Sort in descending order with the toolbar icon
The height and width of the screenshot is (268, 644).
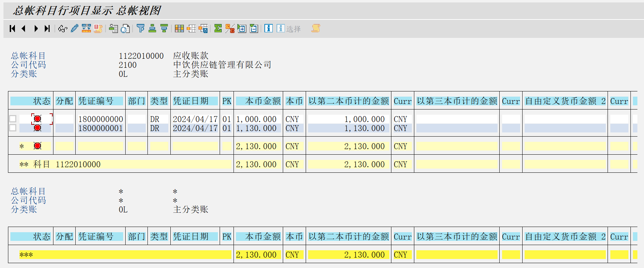click(164, 29)
